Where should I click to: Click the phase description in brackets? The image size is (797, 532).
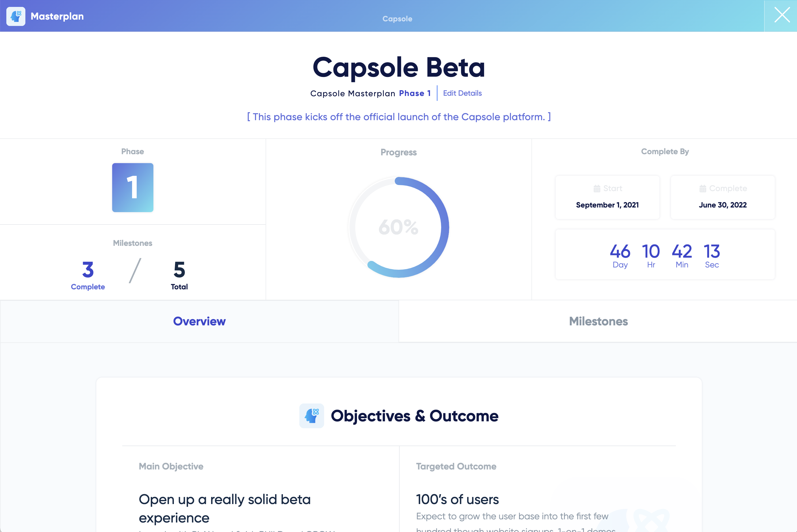[x=399, y=117]
